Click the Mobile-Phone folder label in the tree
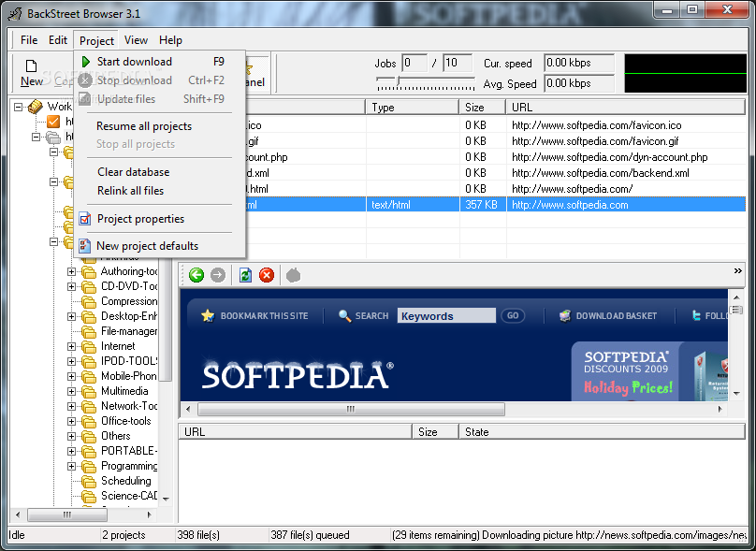The width and height of the screenshot is (756, 551). pos(129,376)
